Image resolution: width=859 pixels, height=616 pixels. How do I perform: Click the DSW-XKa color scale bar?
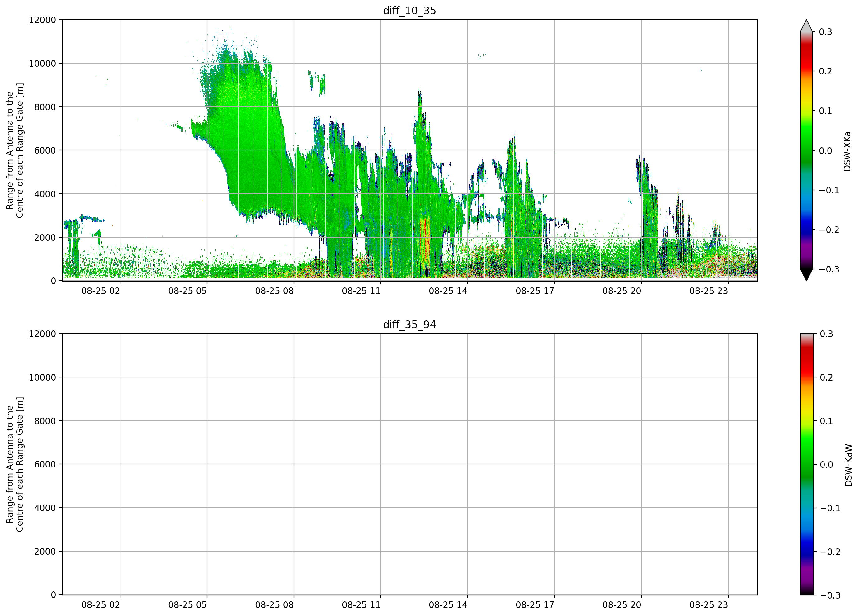806,150
